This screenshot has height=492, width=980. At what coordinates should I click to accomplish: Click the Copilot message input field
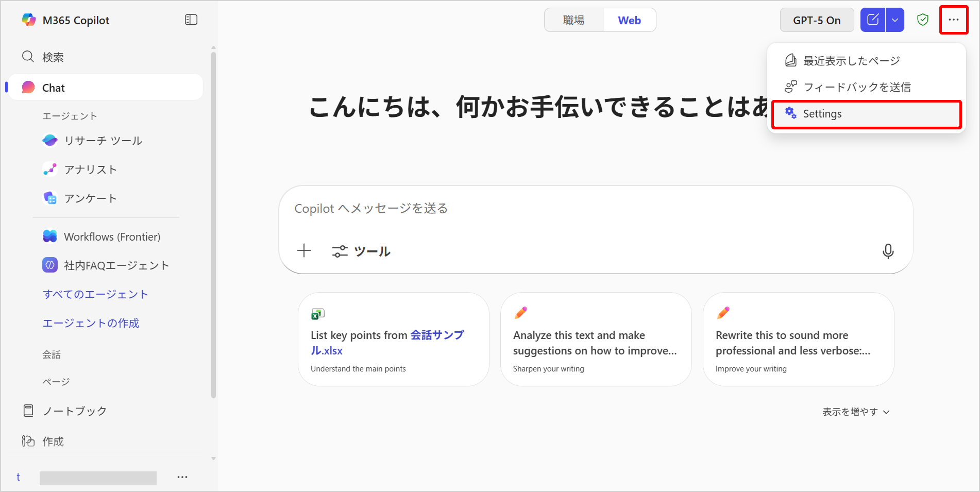567,209
